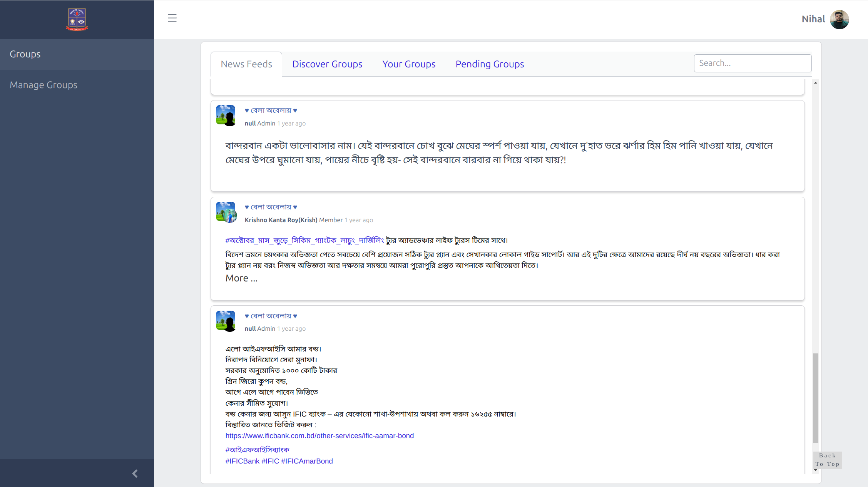The height and width of the screenshot is (487, 868).
Task: Click Nihal's profile avatar
Action: click(x=839, y=19)
